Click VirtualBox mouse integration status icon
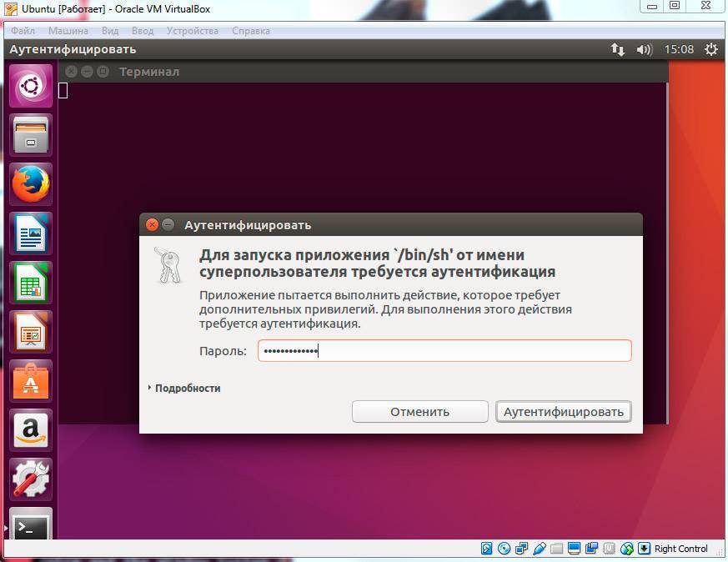Image resolution: width=728 pixels, height=562 pixels. pos(627,549)
